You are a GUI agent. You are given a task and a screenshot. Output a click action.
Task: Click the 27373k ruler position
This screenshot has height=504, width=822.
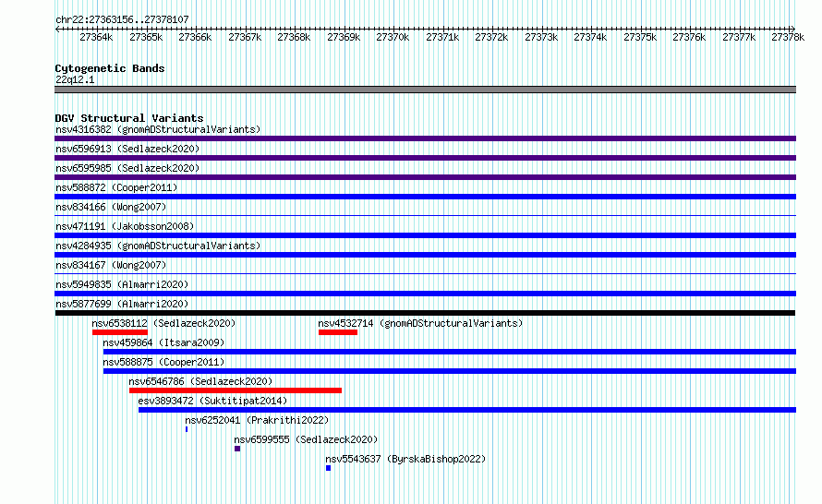coord(541,37)
